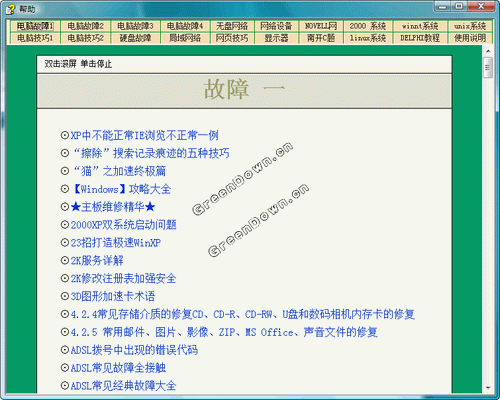Open “擦除”搜索记录痕迹的五种技巧 link
Image resolution: width=500 pixels, height=400 pixels.
(151, 153)
